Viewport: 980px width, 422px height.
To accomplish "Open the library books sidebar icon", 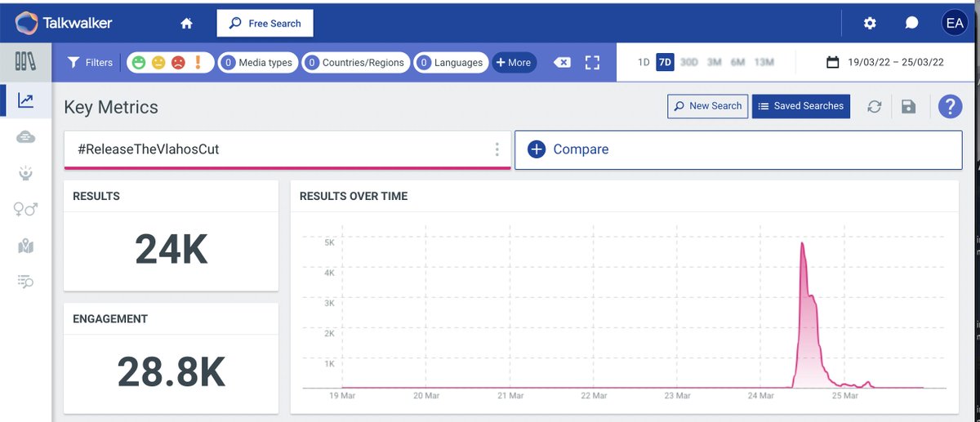I will pyautogui.click(x=25, y=61).
